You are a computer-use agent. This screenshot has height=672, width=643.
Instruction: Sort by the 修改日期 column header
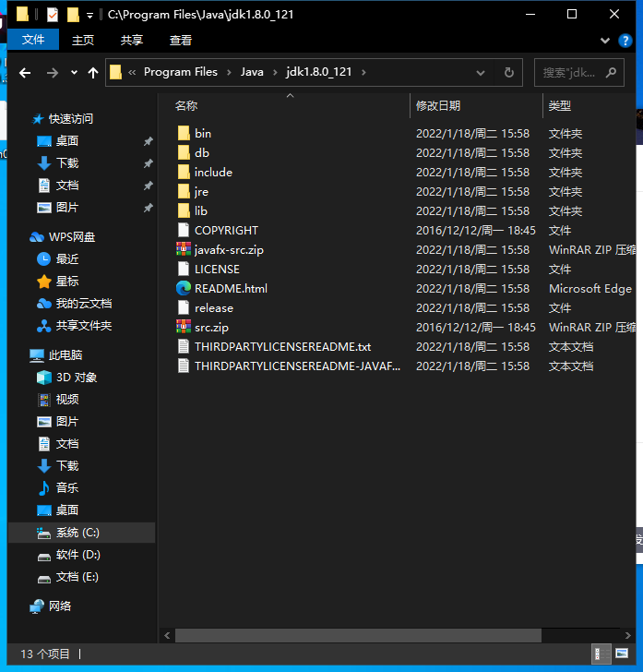pyautogui.click(x=438, y=106)
